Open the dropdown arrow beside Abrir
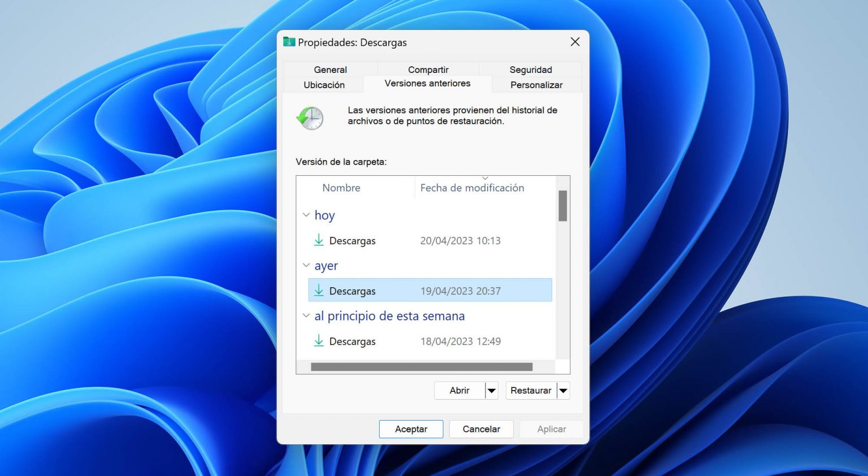Screen dimensions: 868x476 (491, 390)
